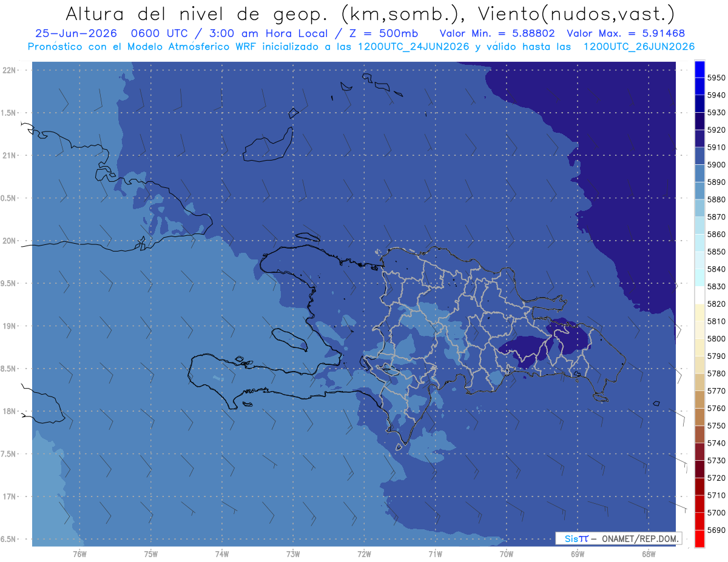Click "Valor Min. = 5.88802" text

click(499, 33)
